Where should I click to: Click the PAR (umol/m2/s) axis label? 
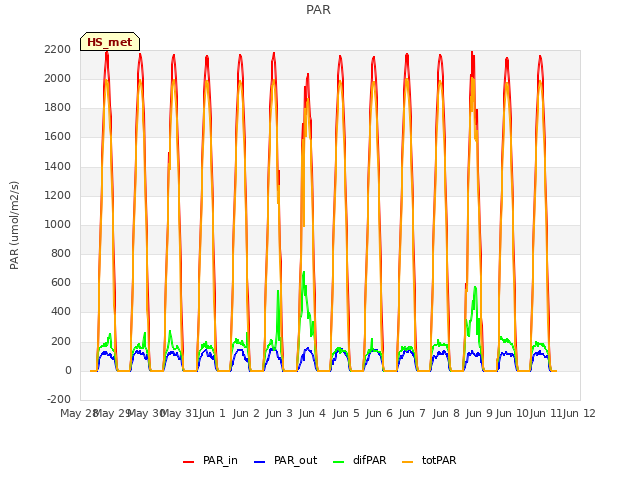coord(14,225)
